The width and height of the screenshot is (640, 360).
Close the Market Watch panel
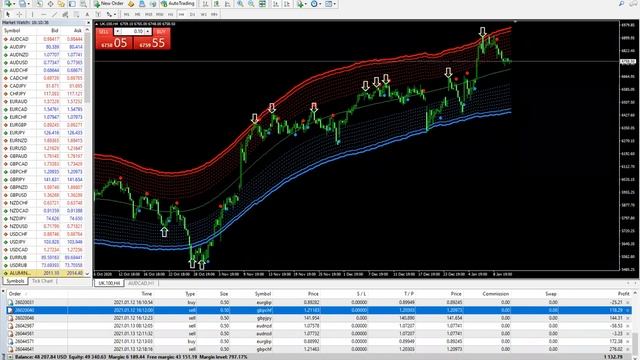(88, 22)
